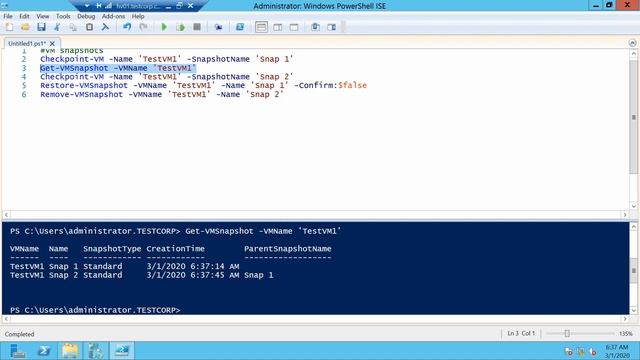The image size is (640, 360).
Task: Undo the last edit
Action: point(127,27)
